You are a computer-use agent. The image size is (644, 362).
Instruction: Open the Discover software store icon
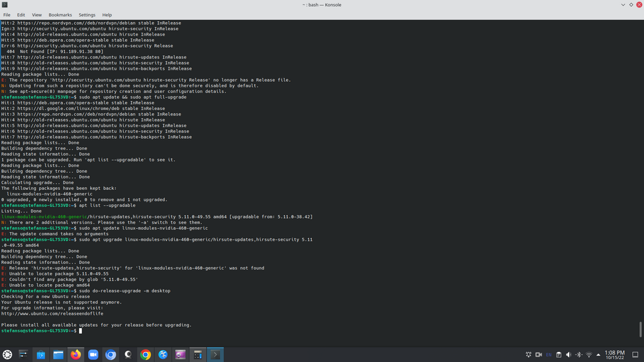click(x=41, y=354)
